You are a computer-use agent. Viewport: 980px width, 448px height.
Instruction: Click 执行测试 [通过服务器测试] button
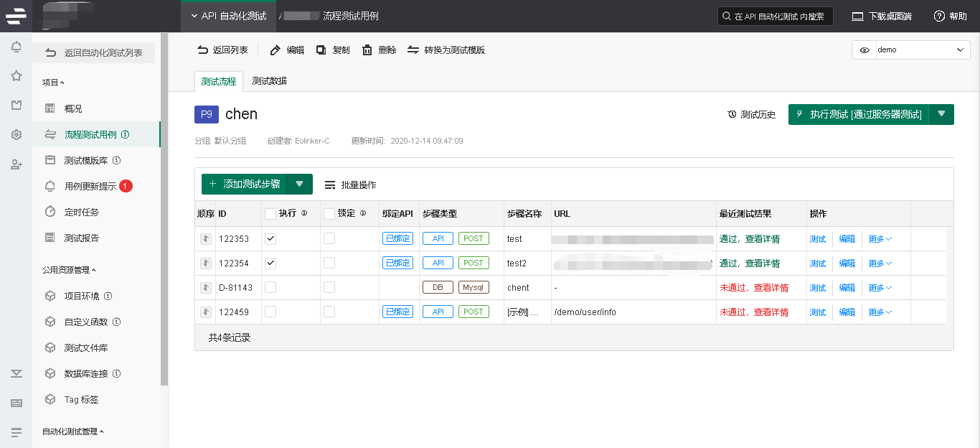[x=859, y=115]
